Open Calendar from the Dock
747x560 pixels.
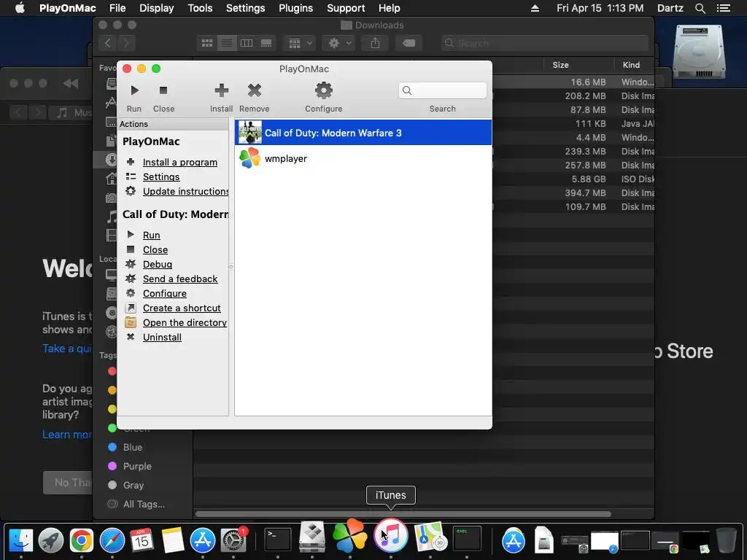pyautogui.click(x=142, y=540)
